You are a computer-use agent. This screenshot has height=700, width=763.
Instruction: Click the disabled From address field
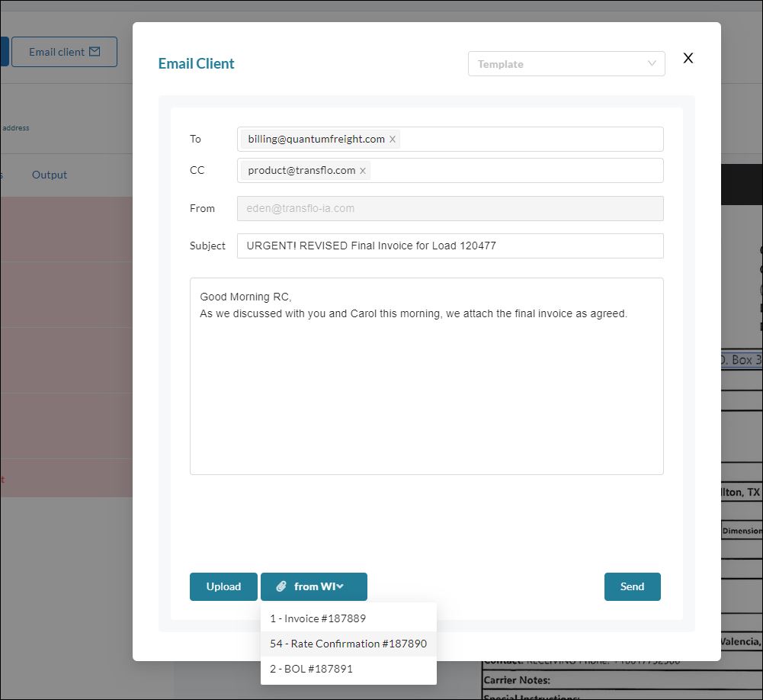(450, 208)
